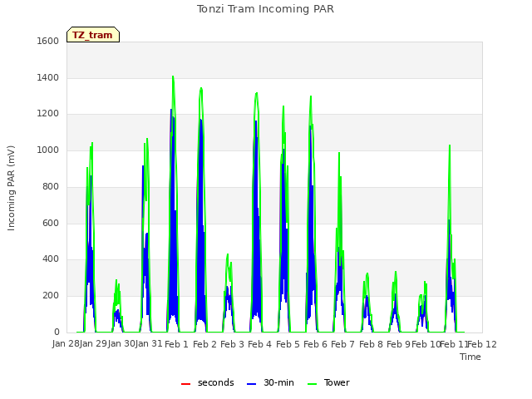Viewport: 532px width, 399px height.
Task: Click the red 'seconds' legend swatch
Action: (x=186, y=383)
